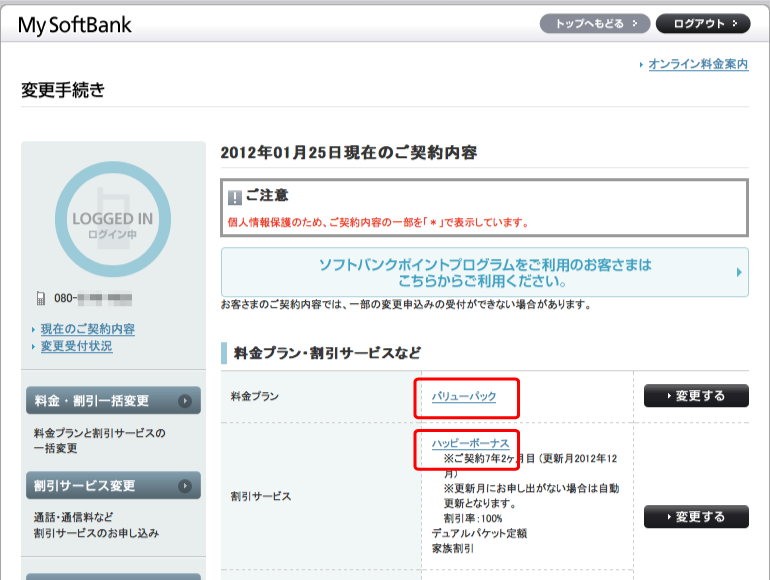Select the 料金プラン row label

tap(255, 396)
